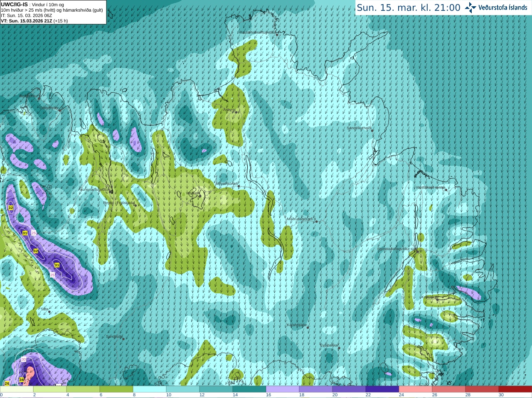Click the yellow gust value 26

(x=7, y=383)
